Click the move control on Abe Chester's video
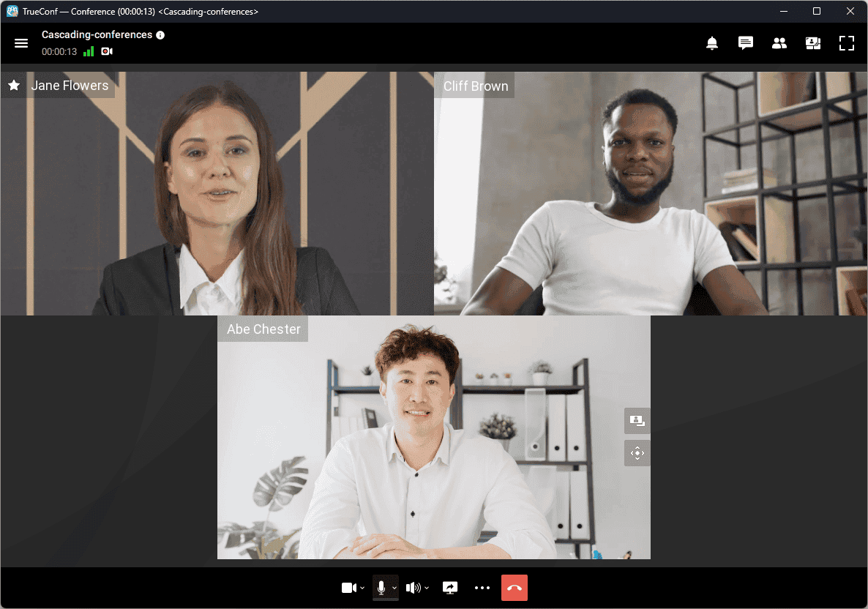This screenshot has width=868, height=609. point(637,453)
